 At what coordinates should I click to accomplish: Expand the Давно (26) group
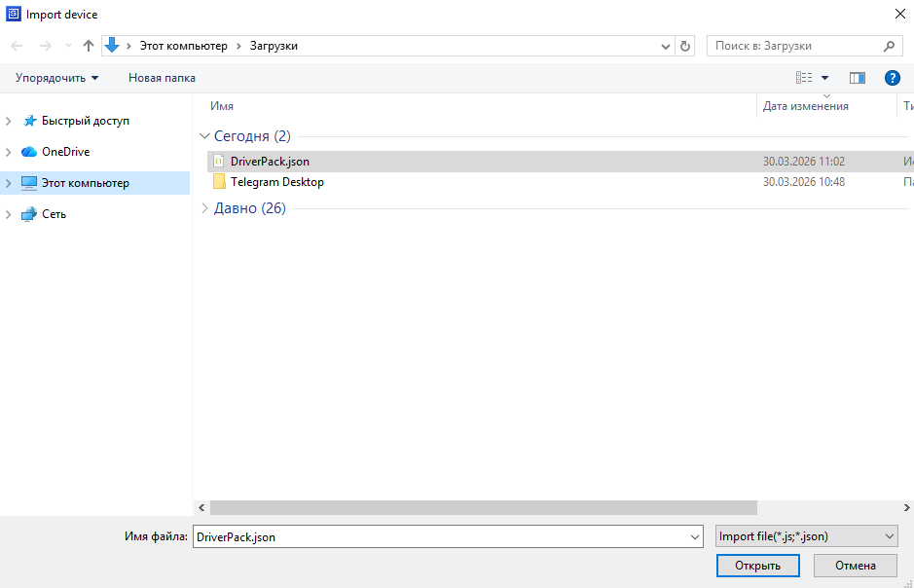coord(204,208)
